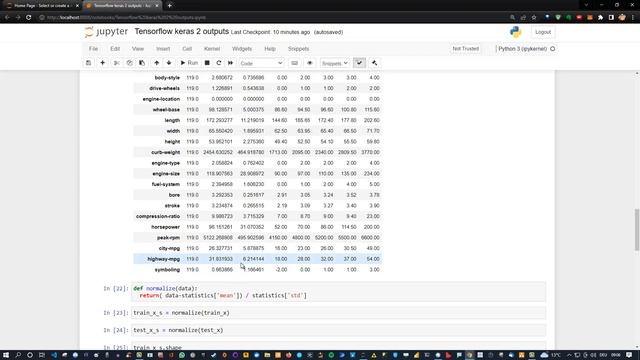The height and width of the screenshot is (360, 640).
Task: Open the Snippets menu in menu bar
Action: 298,49
